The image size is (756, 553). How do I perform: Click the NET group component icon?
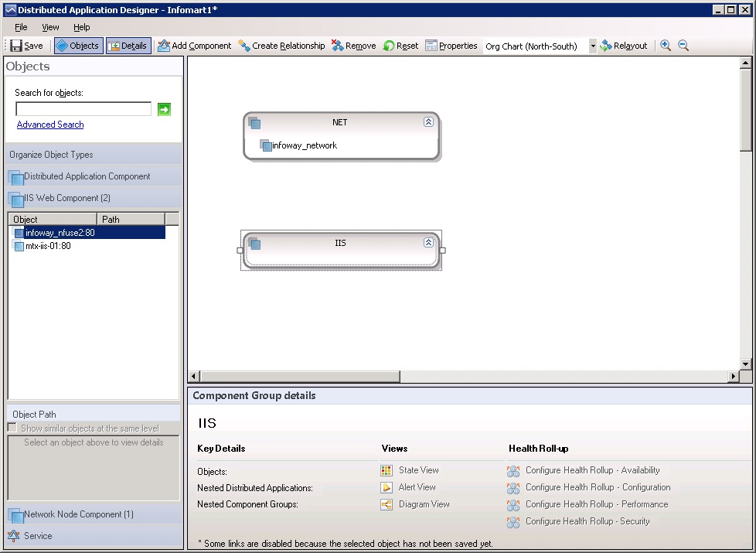coord(254,123)
